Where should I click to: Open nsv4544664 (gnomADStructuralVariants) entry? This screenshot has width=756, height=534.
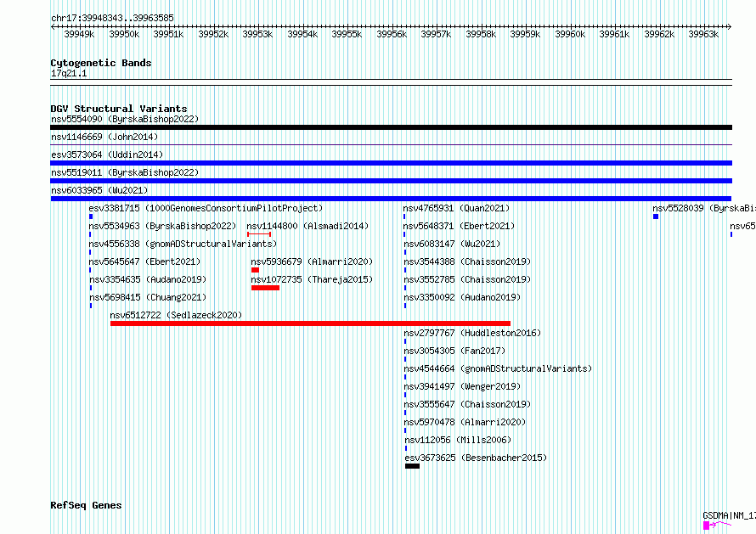pos(498,368)
